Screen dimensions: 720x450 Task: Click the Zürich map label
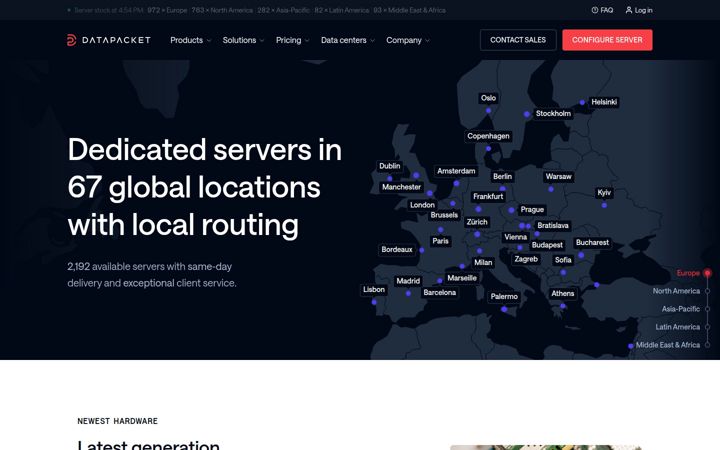pos(477,222)
